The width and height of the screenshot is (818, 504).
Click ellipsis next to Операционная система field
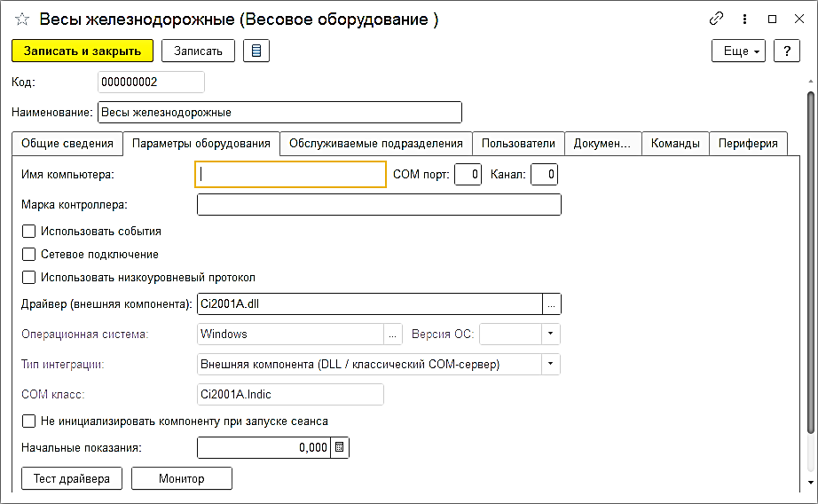tap(393, 335)
